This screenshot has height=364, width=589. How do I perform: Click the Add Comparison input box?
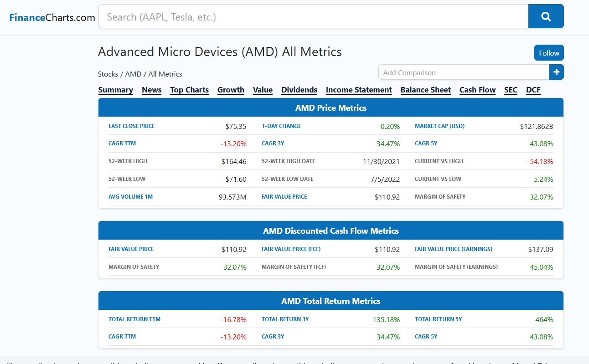pos(464,72)
